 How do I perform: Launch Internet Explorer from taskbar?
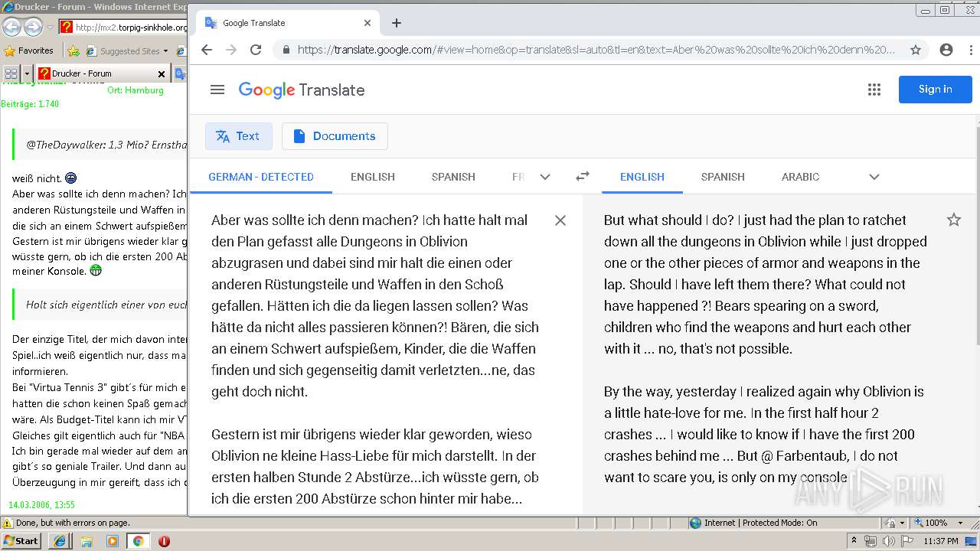click(x=60, y=541)
